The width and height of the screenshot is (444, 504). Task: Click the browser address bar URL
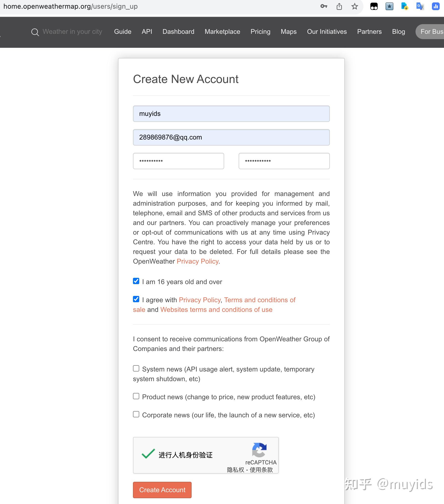(x=70, y=7)
